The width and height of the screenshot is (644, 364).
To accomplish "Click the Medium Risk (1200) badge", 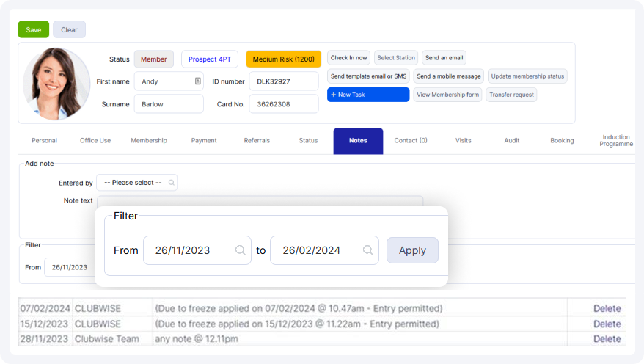I will (x=283, y=59).
